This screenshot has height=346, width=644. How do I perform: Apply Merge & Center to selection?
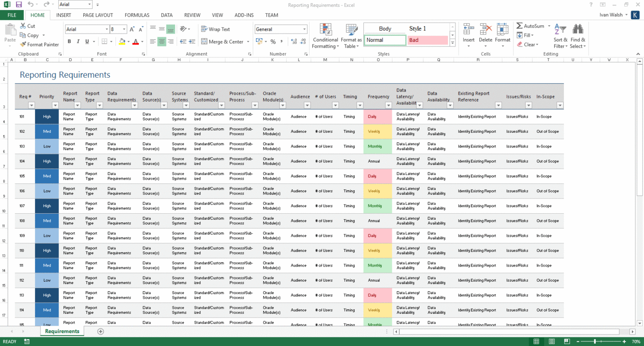pyautogui.click(x=223, y=41)
